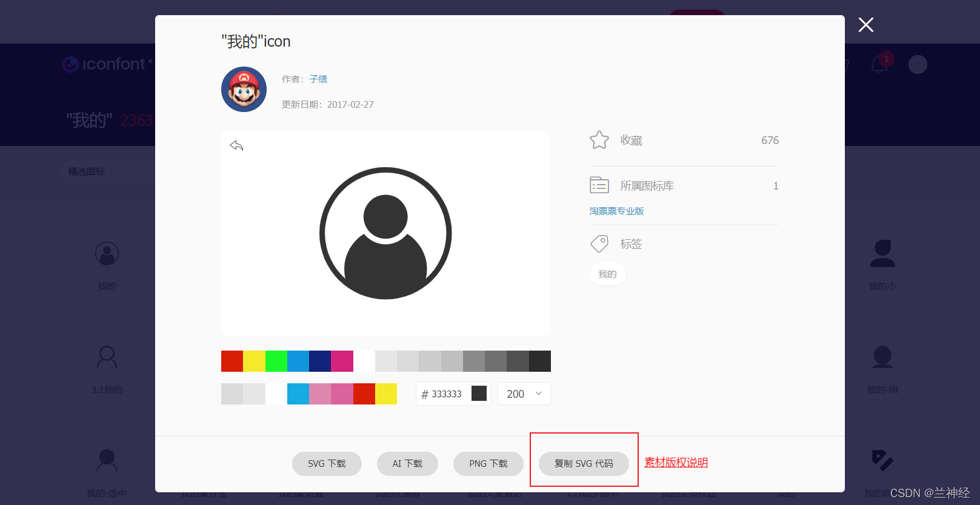
Task: Click the 我的-选中 user icon in background
Action: coord(107,461)
